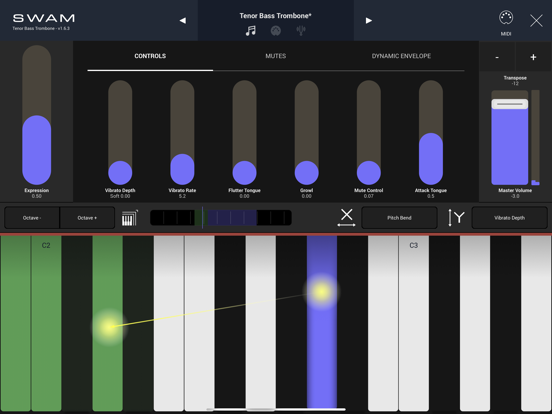Close the SWAM instrument window
Image resolution: width=552 pixels, height=414 pixels.
536,21
